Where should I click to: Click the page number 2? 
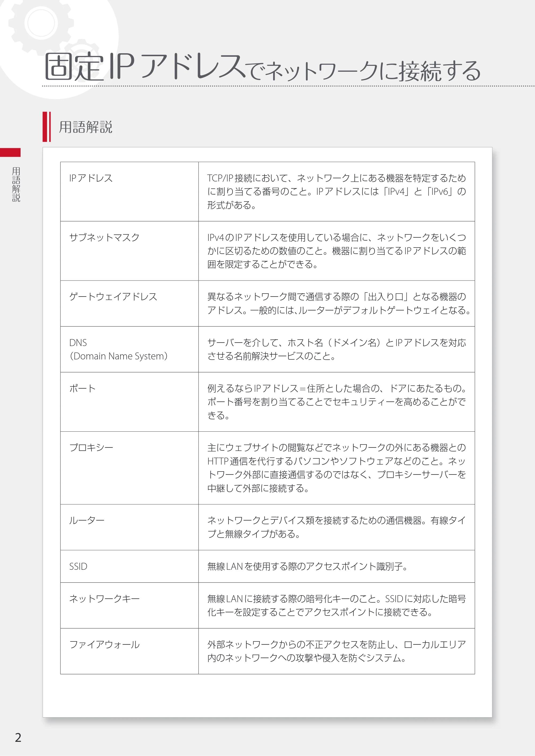coord(18,737)
